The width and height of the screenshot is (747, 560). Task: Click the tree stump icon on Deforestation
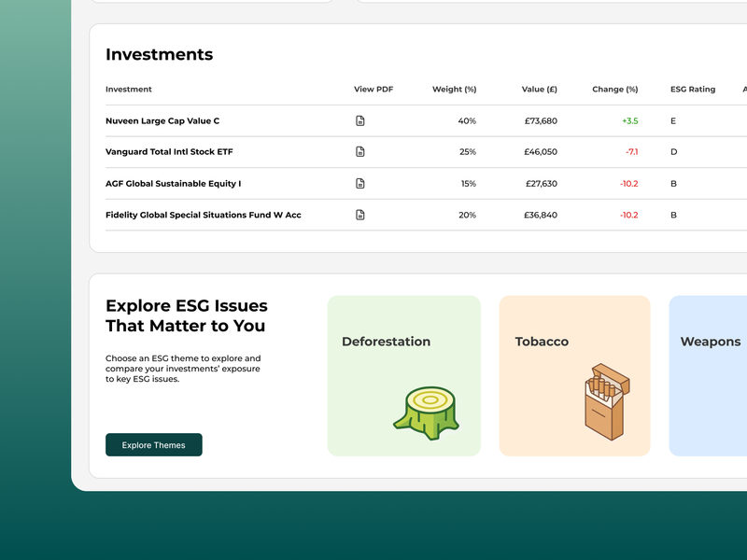pos(427,413)
